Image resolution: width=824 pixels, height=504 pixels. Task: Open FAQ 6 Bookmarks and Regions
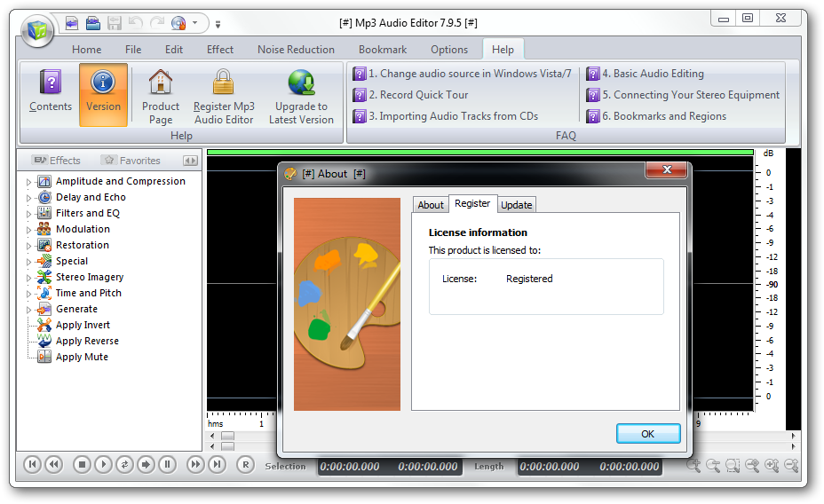[x=656, y=116]
